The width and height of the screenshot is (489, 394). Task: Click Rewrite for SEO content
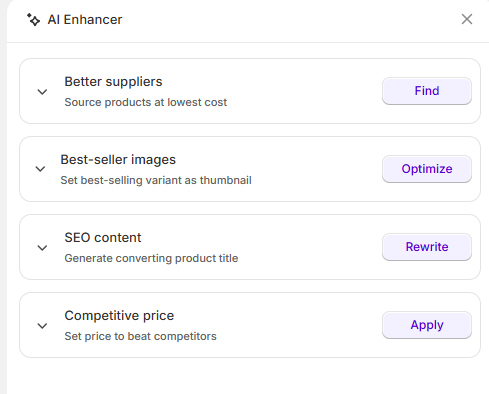pos(427,247)
